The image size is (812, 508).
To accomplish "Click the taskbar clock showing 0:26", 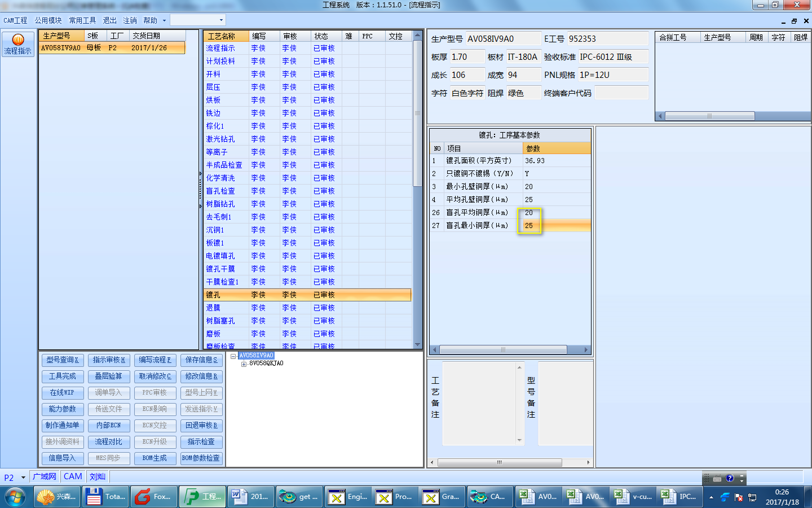I will coord(782,497).
